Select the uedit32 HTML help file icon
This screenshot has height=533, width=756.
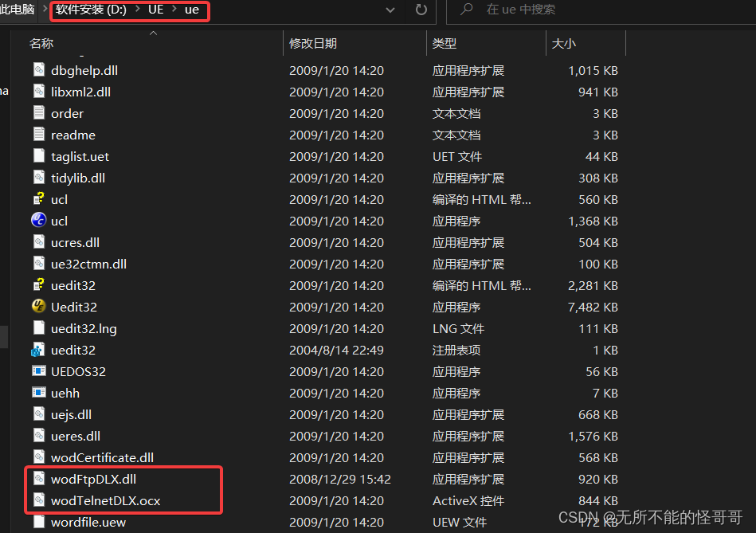38,285
